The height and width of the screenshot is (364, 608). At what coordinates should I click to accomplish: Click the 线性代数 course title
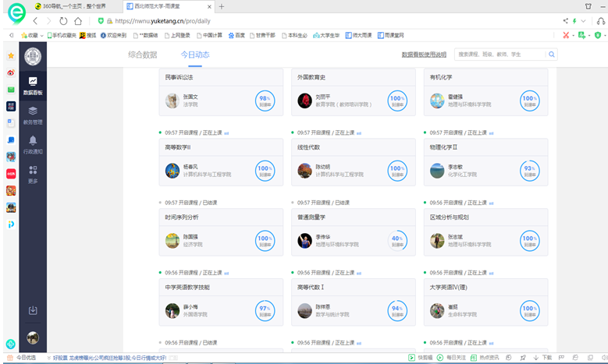pyautogui.click(x=308, y=147)
